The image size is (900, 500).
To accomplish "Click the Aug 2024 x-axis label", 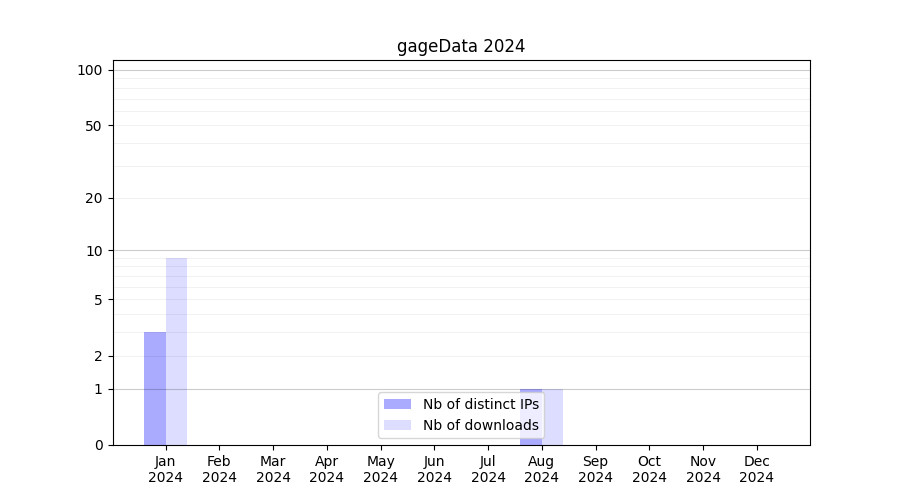I will 541,469.
